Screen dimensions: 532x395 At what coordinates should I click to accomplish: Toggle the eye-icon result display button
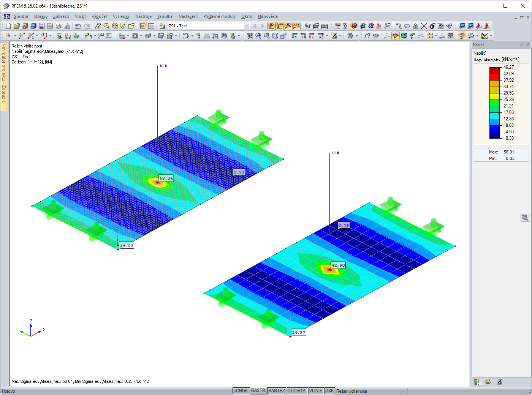(x=288, y=26)
